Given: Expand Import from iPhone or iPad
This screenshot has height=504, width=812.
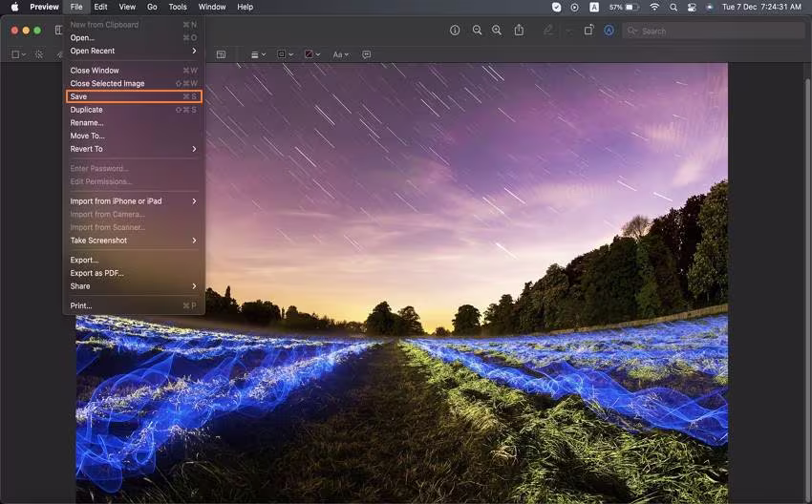Looking at the screenshot, I should pos(134,201).
